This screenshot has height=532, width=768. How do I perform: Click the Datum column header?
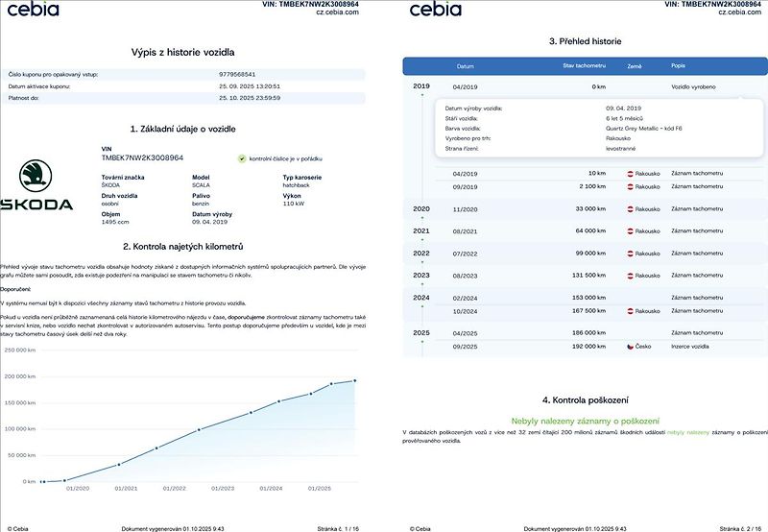(x=466, y=66)
